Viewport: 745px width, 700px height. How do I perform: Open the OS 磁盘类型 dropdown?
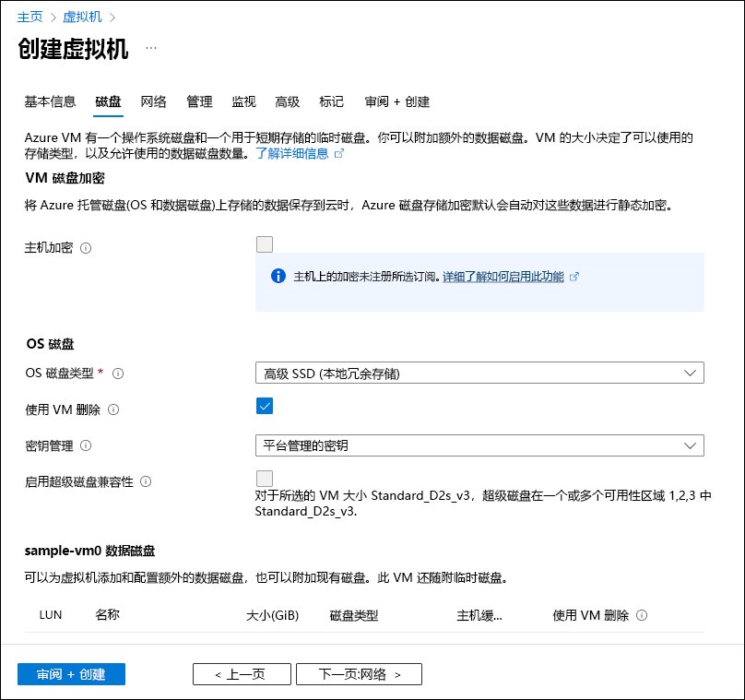point(479,373)
